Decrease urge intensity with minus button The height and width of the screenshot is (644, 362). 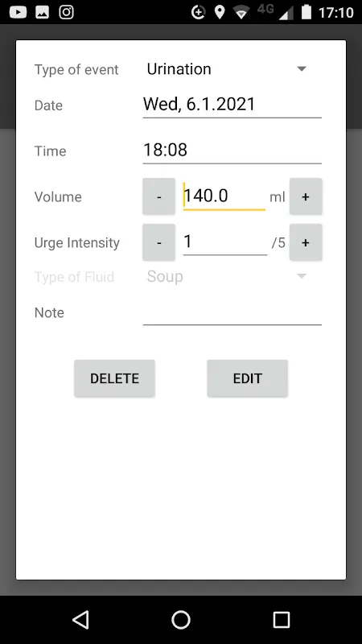click(158, 242)
